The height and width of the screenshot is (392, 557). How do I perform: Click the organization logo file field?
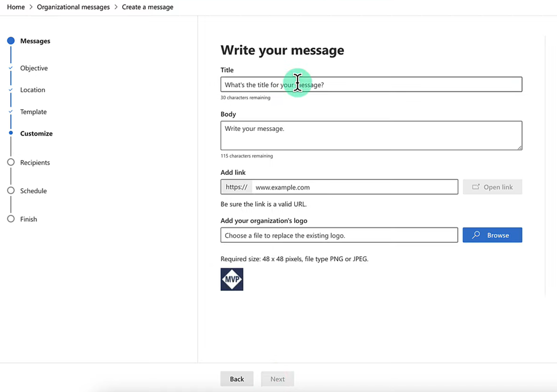click(x=339, y=235)
